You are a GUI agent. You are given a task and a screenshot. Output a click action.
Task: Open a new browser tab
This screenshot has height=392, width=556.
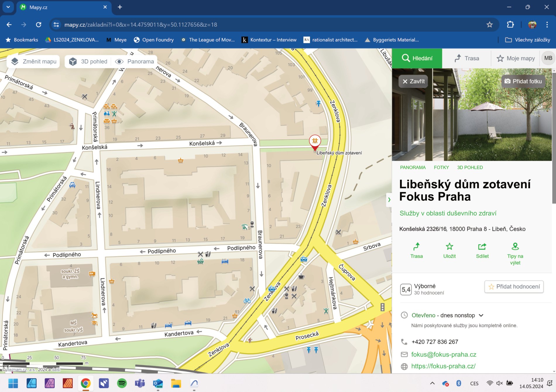coord(120,7)
